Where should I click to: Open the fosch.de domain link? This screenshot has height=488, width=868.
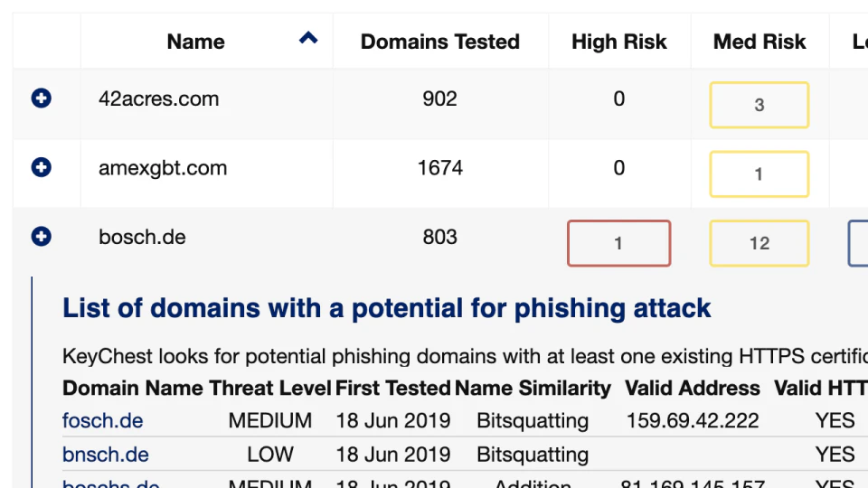102,421
